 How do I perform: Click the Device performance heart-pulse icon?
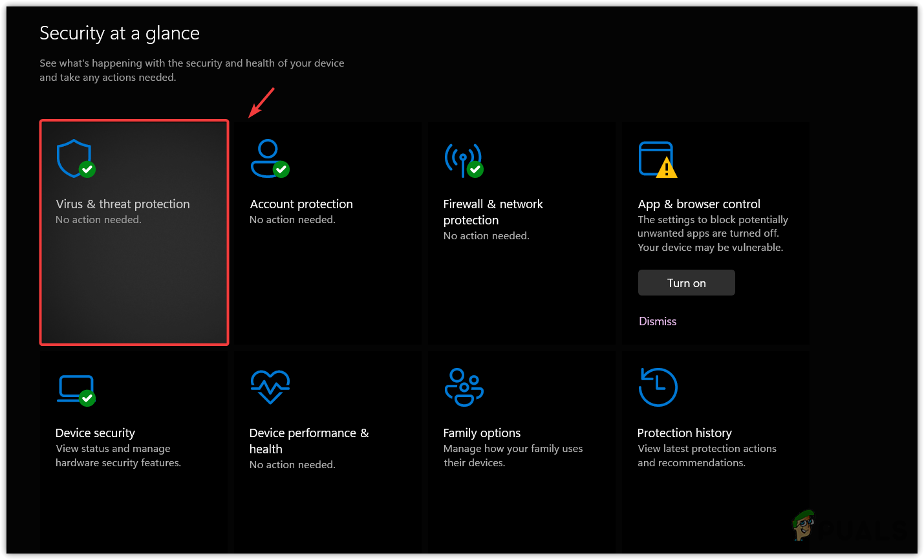[x=270, y=387]
